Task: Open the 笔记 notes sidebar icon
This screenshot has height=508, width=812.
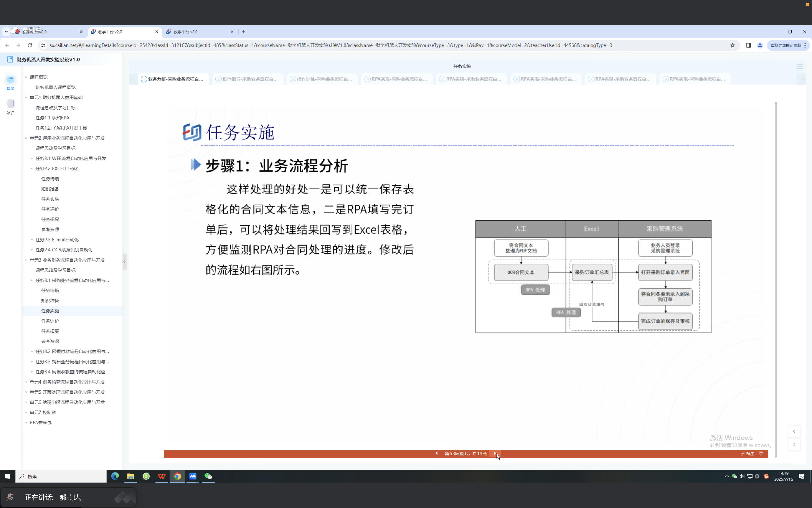Action: tap(10, 107)
